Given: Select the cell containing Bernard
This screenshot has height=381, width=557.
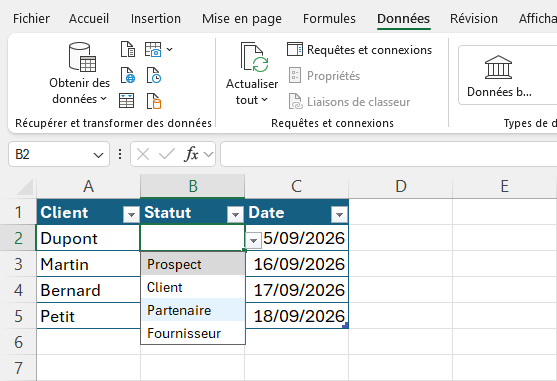Looking at the screenshot, I should [88, 290].
